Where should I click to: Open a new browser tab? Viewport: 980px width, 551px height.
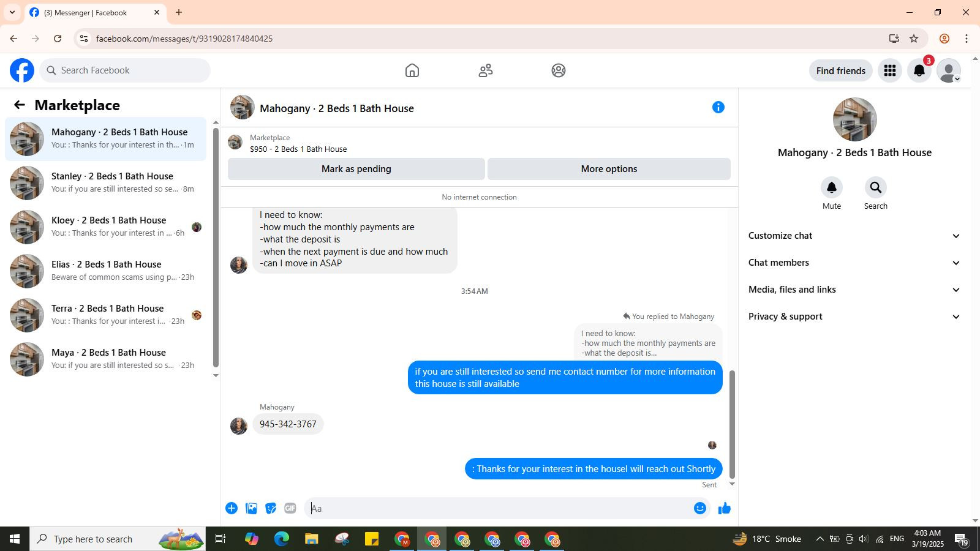(x=179, y=12)
